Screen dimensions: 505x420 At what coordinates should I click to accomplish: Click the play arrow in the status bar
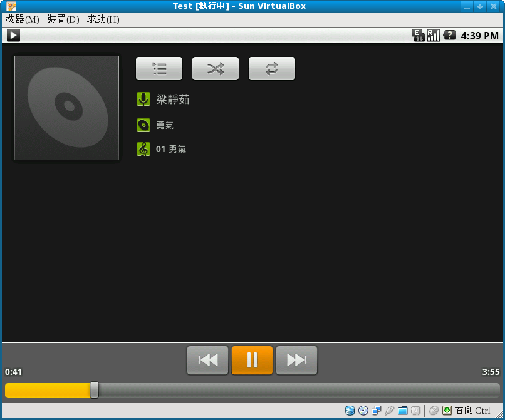[x=13, y=35]
